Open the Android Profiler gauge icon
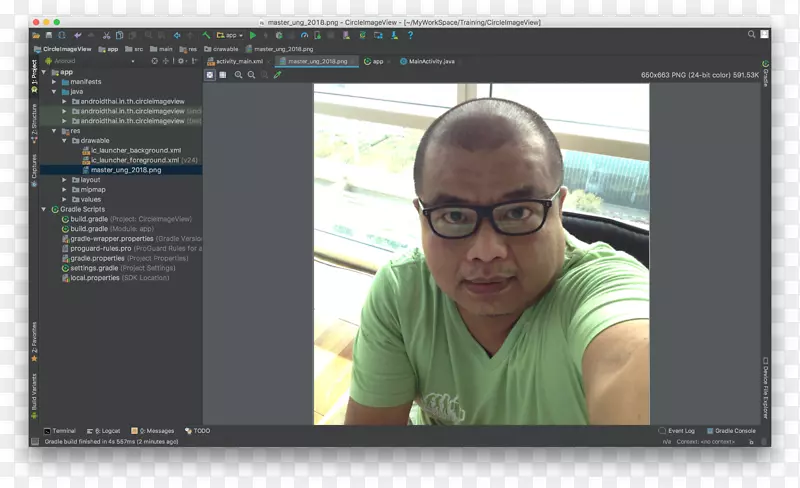 click(x=305, y=35)
